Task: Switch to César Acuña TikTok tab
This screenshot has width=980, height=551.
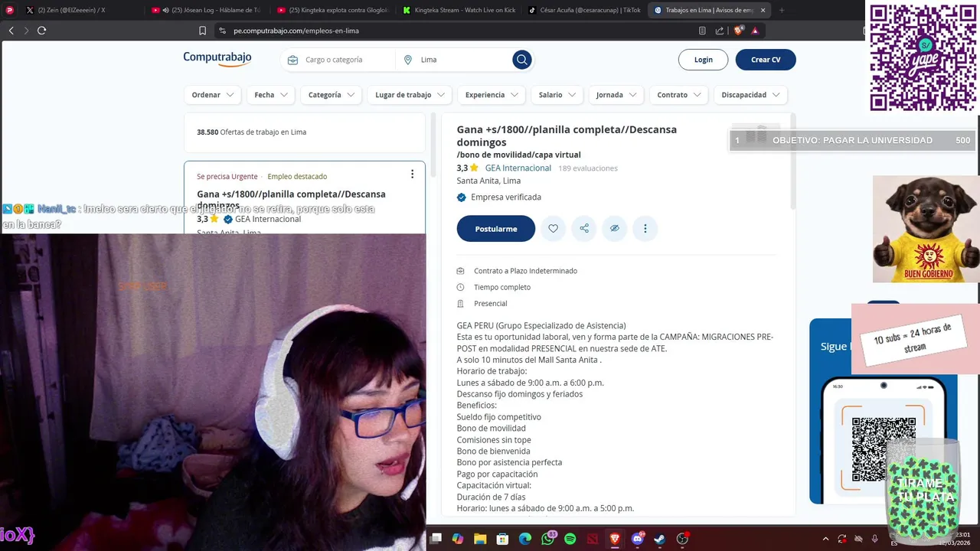Action: [x=584, y=10]
